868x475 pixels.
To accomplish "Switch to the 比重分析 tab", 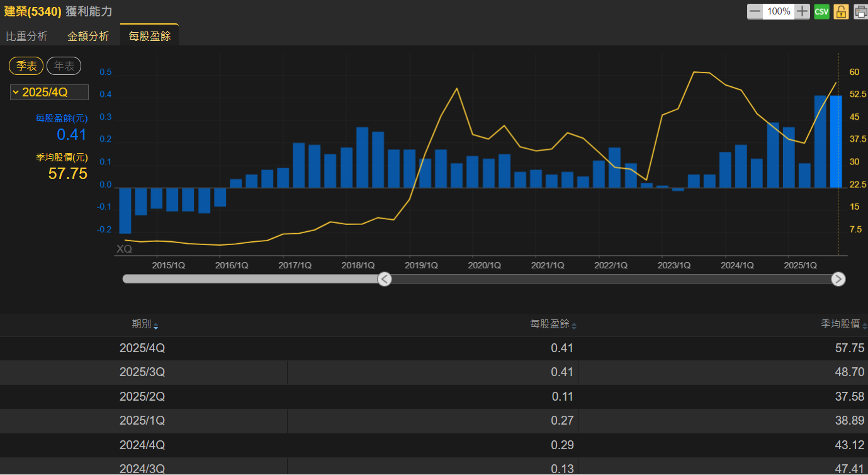I will click(26, 36).
